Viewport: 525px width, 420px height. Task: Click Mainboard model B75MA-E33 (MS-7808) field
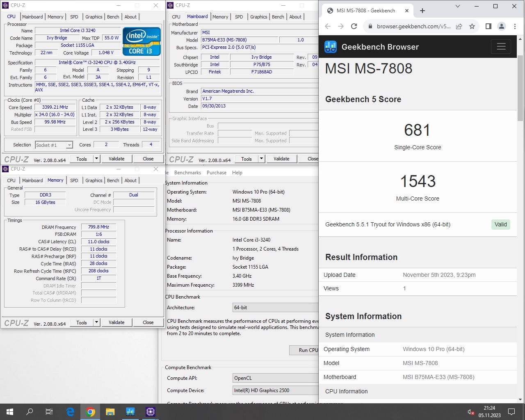pyautogui.click(x=240, y=40)
